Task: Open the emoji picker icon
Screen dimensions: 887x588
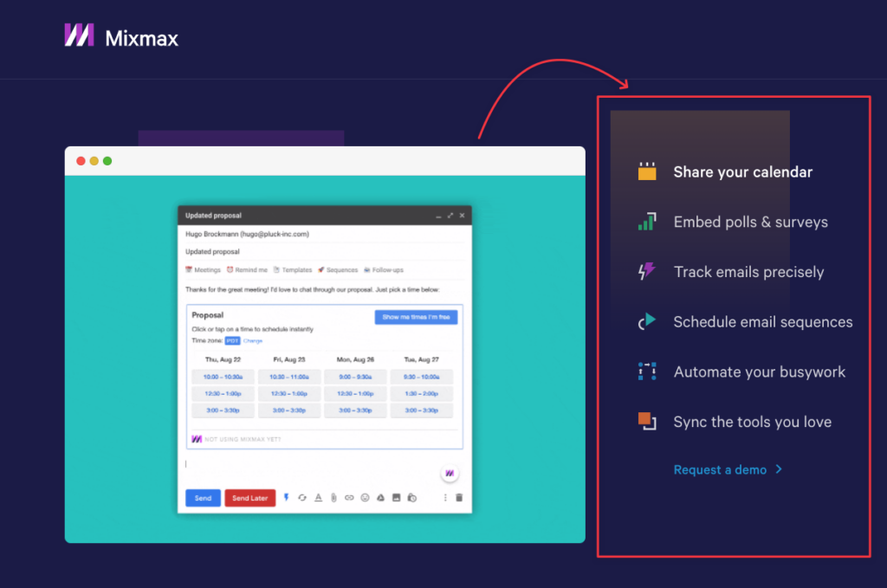Action: pos(365,498)
